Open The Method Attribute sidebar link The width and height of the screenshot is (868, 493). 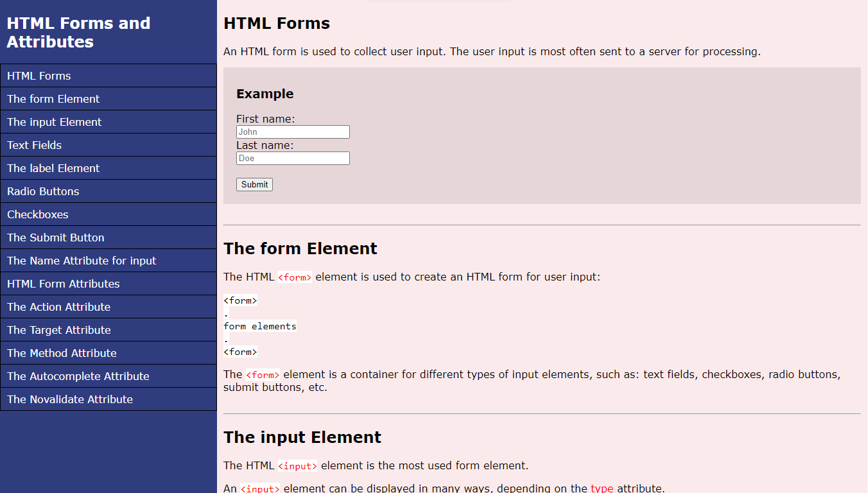pyautogui.click(x=108, y=353)
